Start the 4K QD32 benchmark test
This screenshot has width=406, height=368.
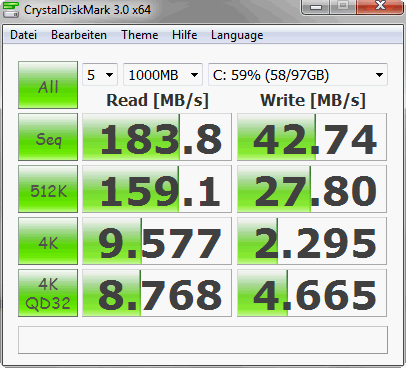point(48,293)
